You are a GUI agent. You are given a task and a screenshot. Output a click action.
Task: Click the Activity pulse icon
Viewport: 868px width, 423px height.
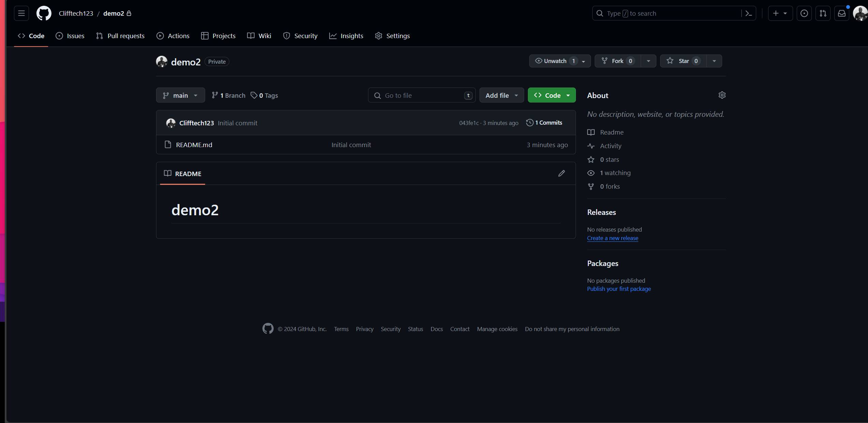click(x=591, y=146)
